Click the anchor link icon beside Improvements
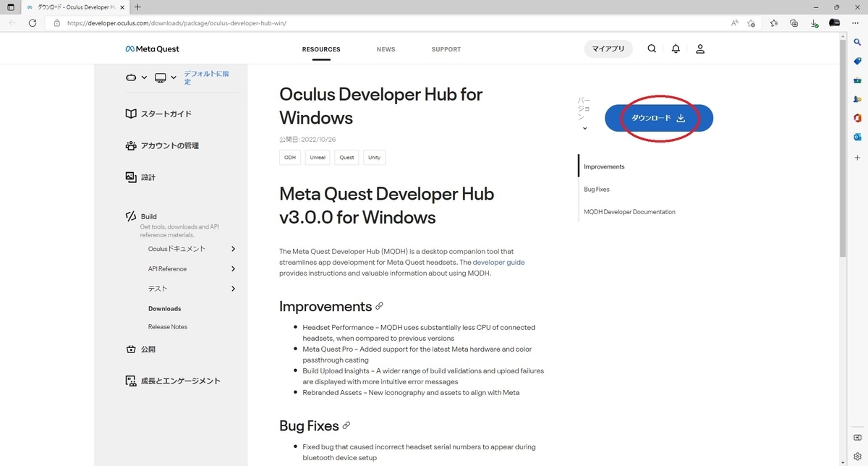Image resolution: width=868 pixels, height=466 pixels. [x=380, y=306]
